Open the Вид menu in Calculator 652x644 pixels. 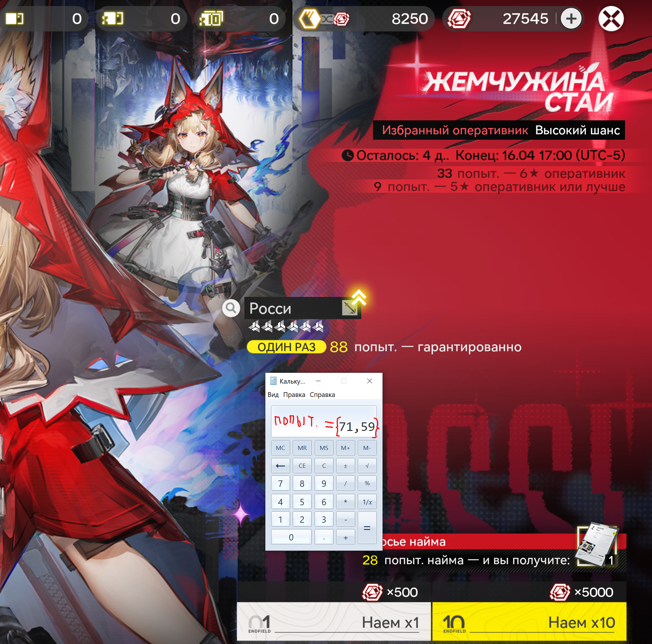click(x=273, y=395)
